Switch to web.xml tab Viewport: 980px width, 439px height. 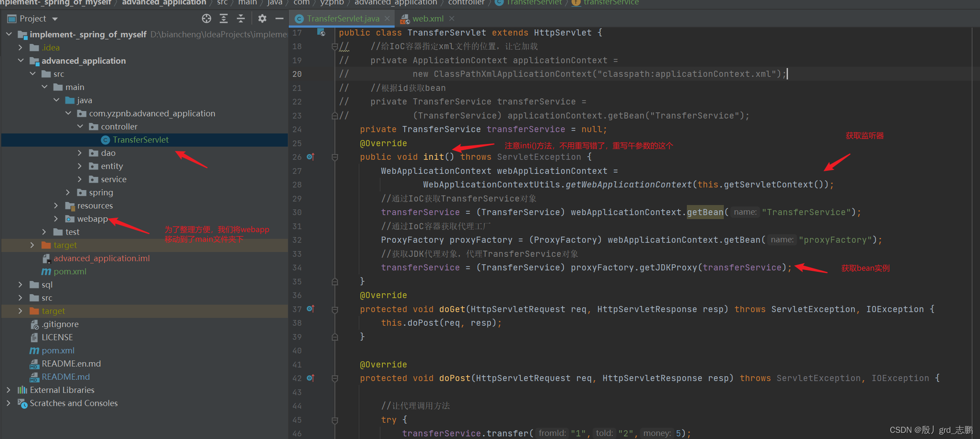point(428,19)
